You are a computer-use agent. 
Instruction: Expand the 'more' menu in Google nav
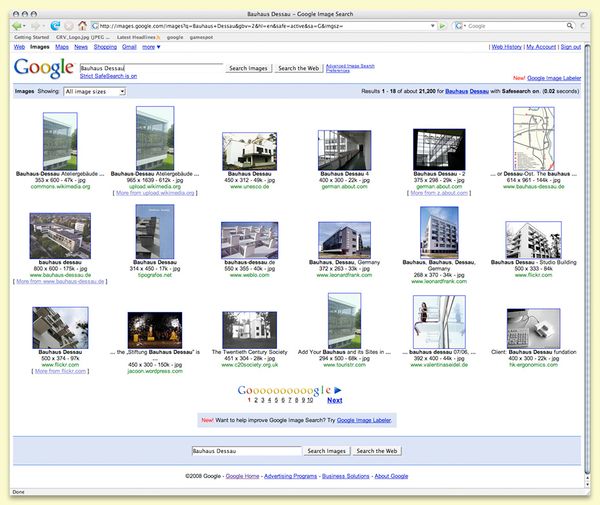tap(150, 47)
